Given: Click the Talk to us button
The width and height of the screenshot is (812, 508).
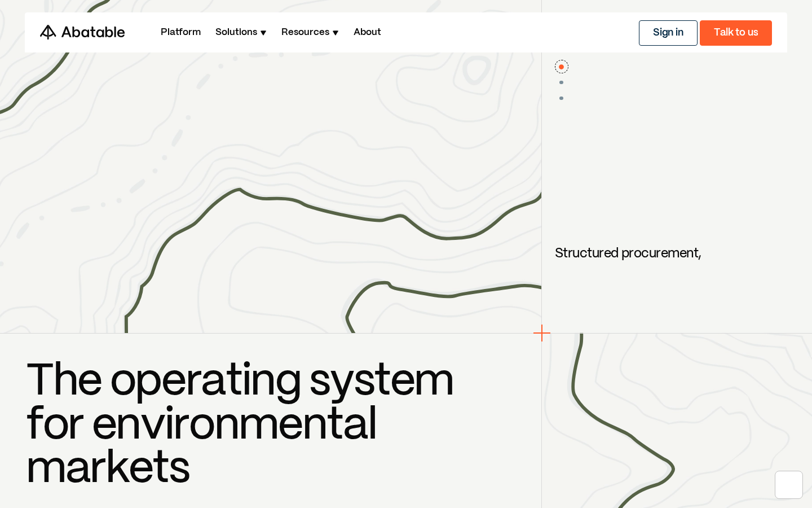Looking at the screenshot, I should coord(736,33).
